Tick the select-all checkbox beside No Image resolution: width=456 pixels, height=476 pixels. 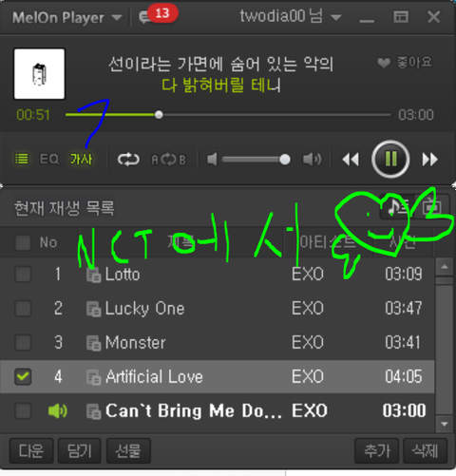23,243
